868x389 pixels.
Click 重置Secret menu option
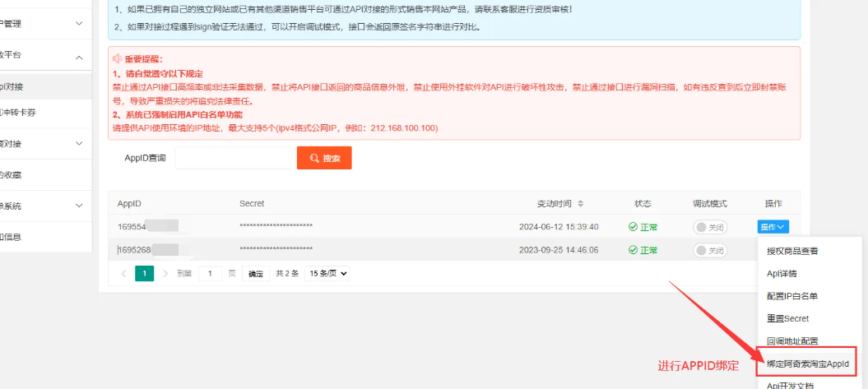(787, 318)
